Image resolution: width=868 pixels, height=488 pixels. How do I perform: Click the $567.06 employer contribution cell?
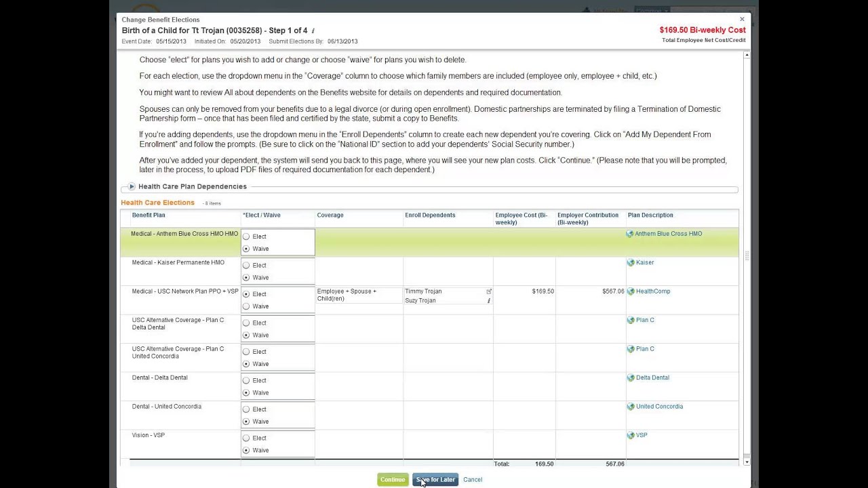tap(613, 291)
